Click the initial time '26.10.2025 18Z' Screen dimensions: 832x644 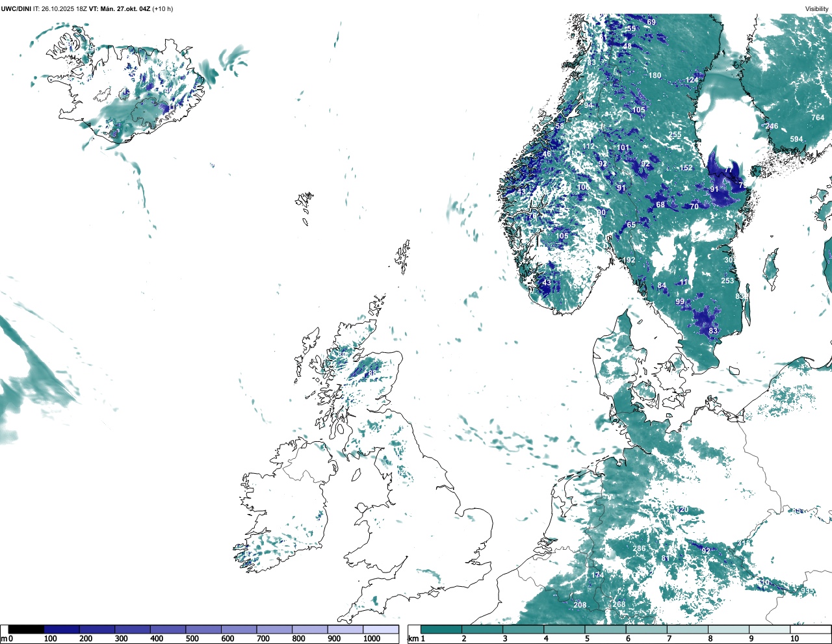[64, 9]
